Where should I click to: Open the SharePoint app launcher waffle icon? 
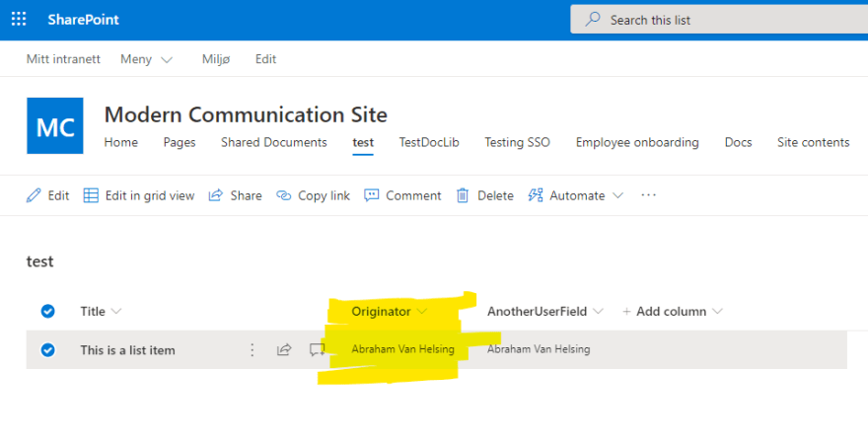click(x=19, y=20)
